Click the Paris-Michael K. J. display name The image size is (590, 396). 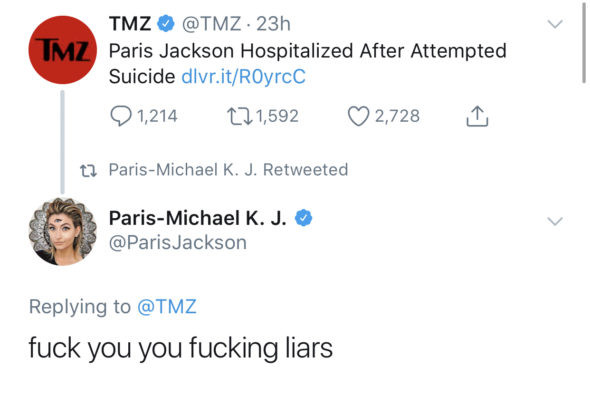(x=198, y=218)
